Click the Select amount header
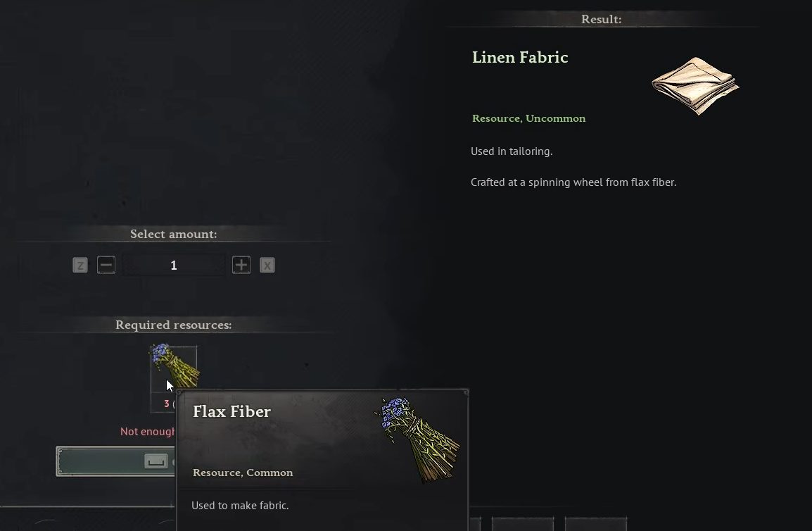Image resolution: width=812 pixels, height=531 pixels. 174,234
